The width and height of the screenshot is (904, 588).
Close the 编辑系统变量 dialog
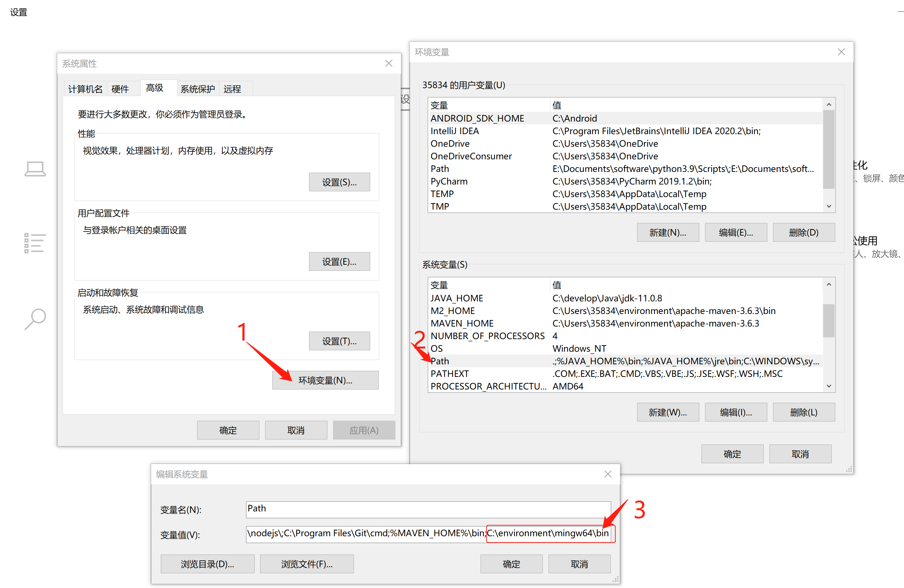point(607,474)
